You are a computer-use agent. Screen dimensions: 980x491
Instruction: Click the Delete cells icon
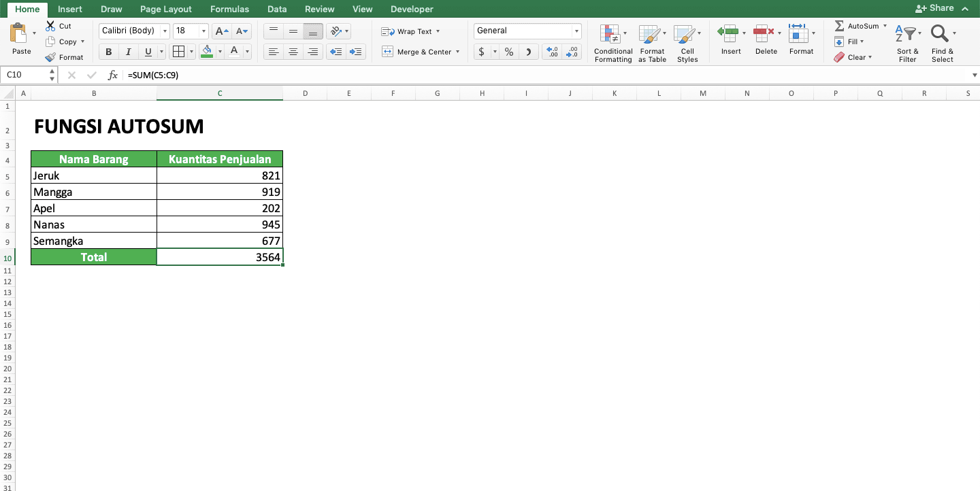point(764,32)
